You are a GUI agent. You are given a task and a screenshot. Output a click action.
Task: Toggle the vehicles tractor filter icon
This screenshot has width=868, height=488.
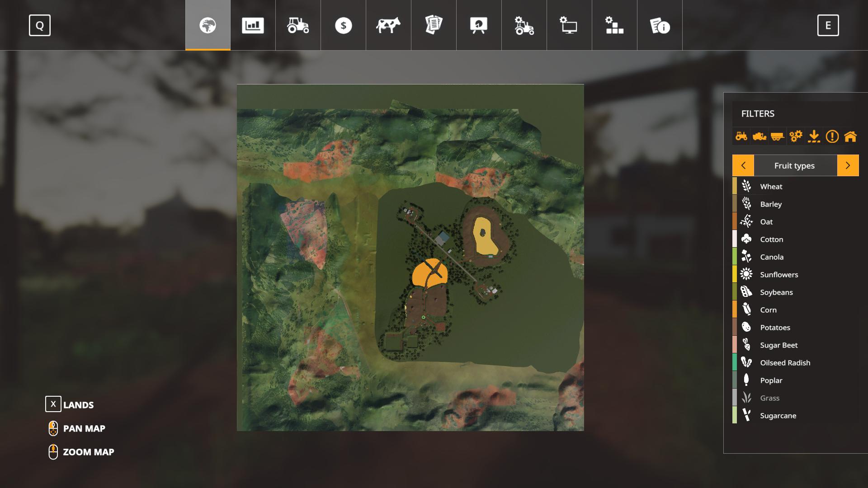click(741, 136)
